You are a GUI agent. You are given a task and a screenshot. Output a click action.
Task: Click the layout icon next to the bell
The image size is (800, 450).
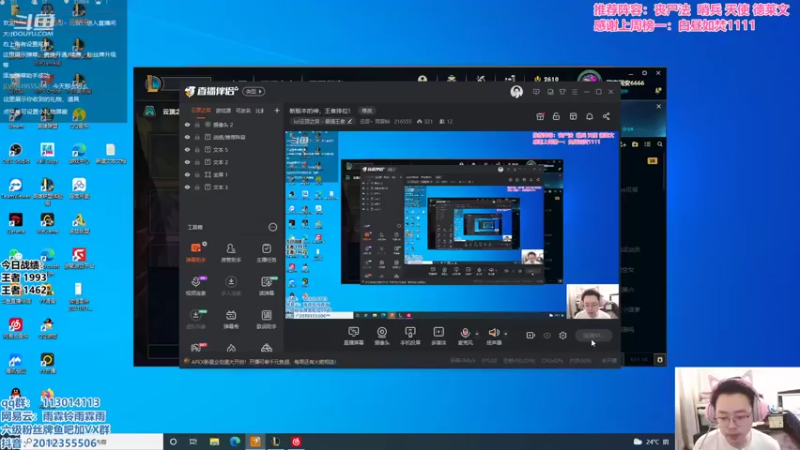pyautogui.click(x=573, y=116)
